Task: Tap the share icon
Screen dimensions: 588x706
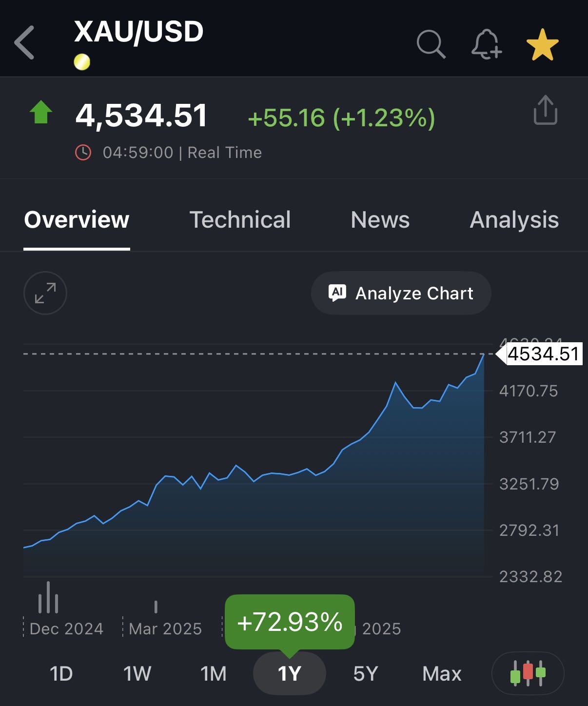Action: point(545,110)
